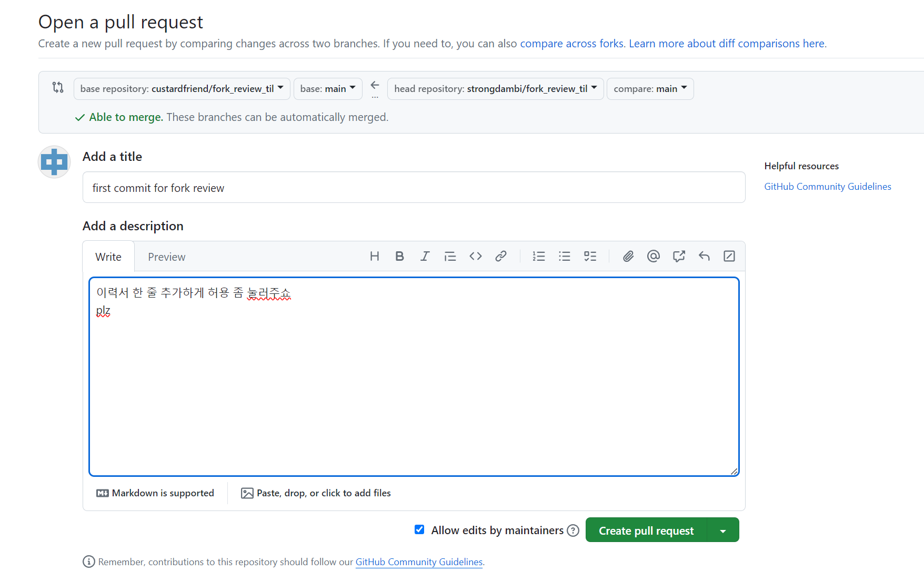Screen dimensions: 924x582
Task: Open base repository custardfriend/fork_review_til dropdown
Action: [182, 89]
